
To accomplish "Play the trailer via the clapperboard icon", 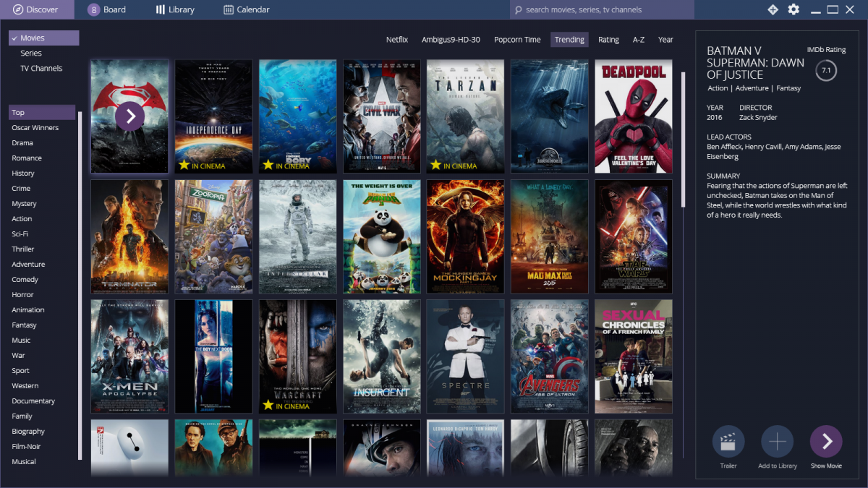I will [x=728, y=442].
